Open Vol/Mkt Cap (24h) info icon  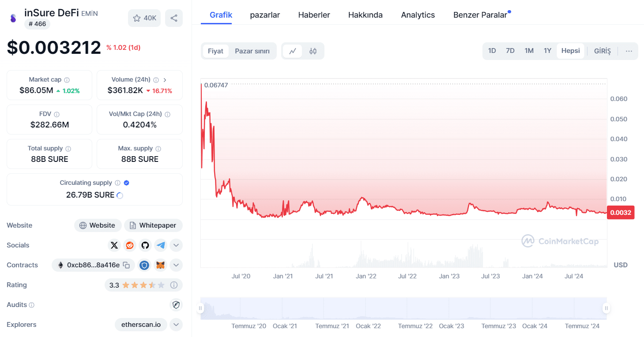coord(167,114)
